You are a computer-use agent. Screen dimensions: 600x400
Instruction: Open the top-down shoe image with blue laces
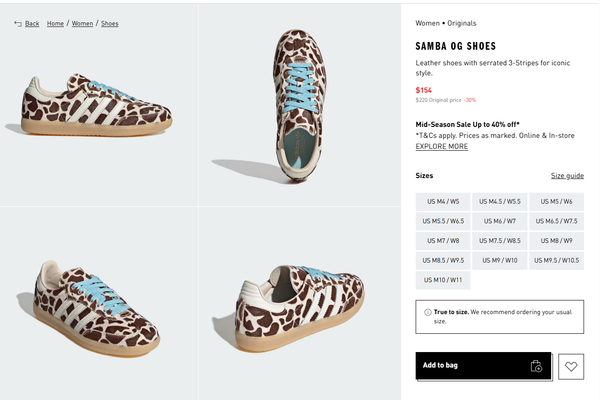[300, 104]
